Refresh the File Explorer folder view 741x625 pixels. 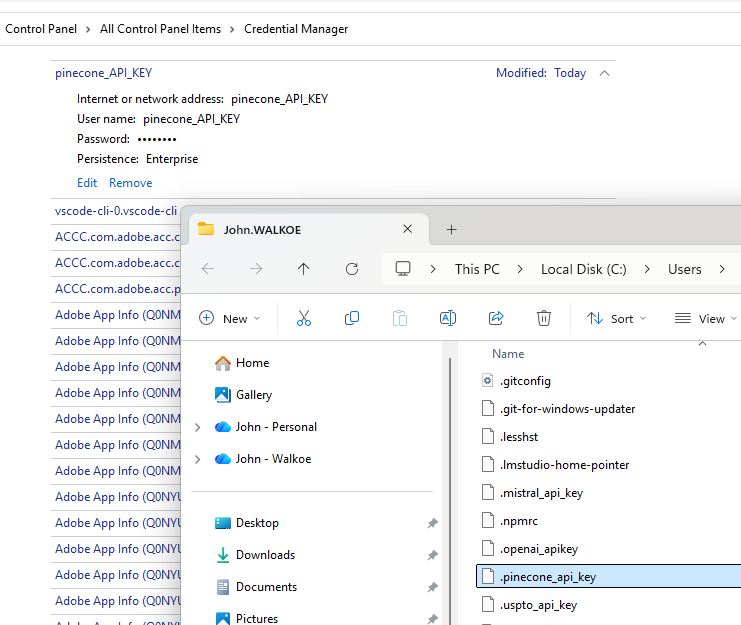point(352,269)
